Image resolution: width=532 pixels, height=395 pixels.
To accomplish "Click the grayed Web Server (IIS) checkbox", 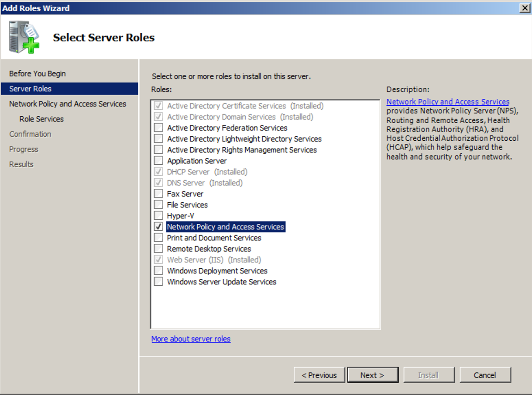I will click(158, 260).
